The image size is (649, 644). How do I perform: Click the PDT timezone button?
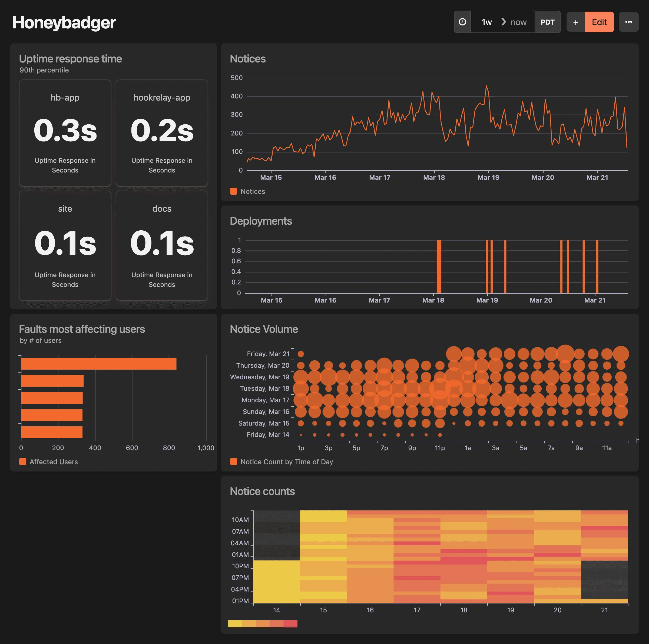(548, 22)
